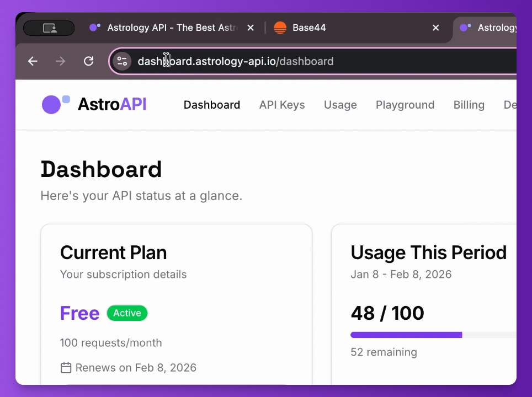532x397 pixels.
Task: Click the Dashboard page heading
Action: (x=101, y=169)
